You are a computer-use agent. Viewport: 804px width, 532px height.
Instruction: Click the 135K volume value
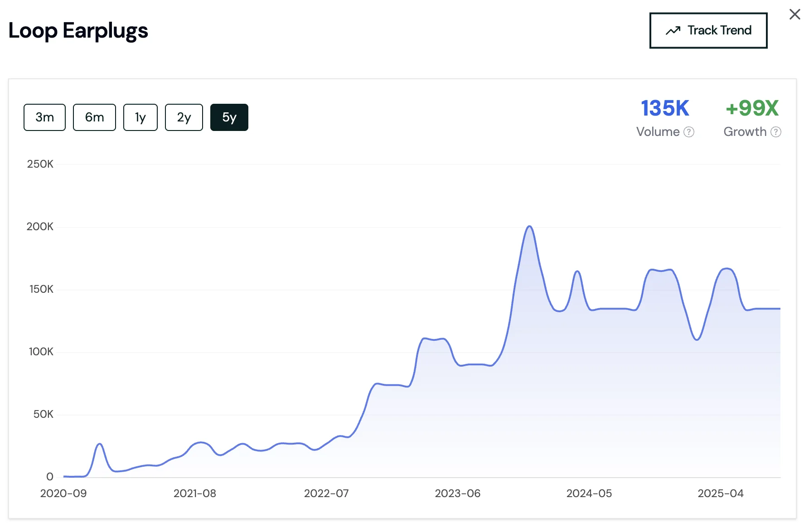(665, 109)
